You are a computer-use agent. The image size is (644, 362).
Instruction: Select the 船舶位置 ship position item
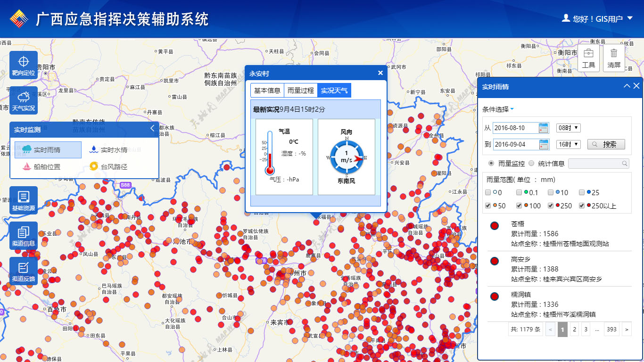coord(41,167)
